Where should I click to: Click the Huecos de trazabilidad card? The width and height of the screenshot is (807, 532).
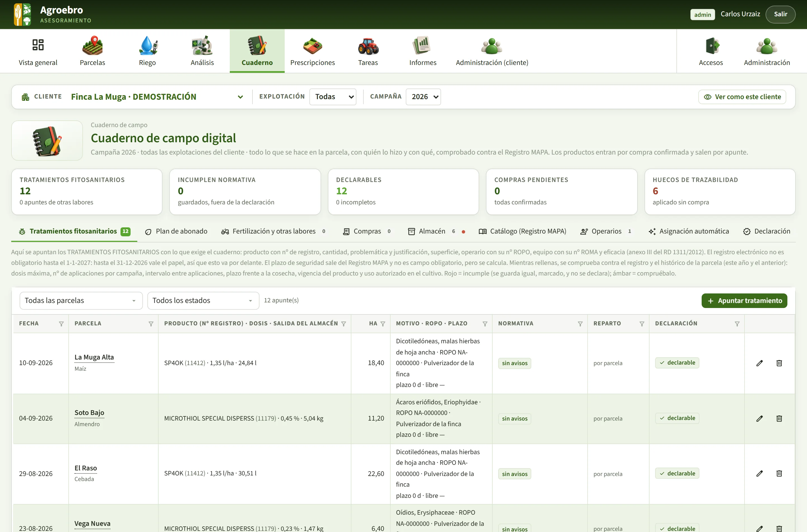720,192
